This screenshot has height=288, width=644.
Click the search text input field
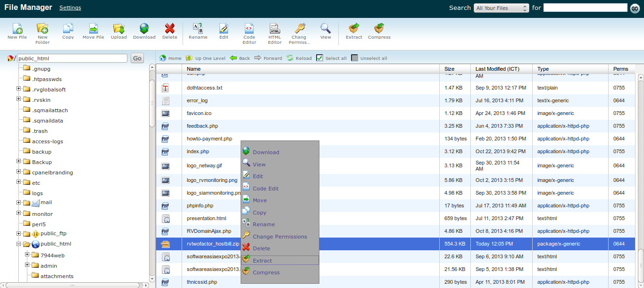585,8
